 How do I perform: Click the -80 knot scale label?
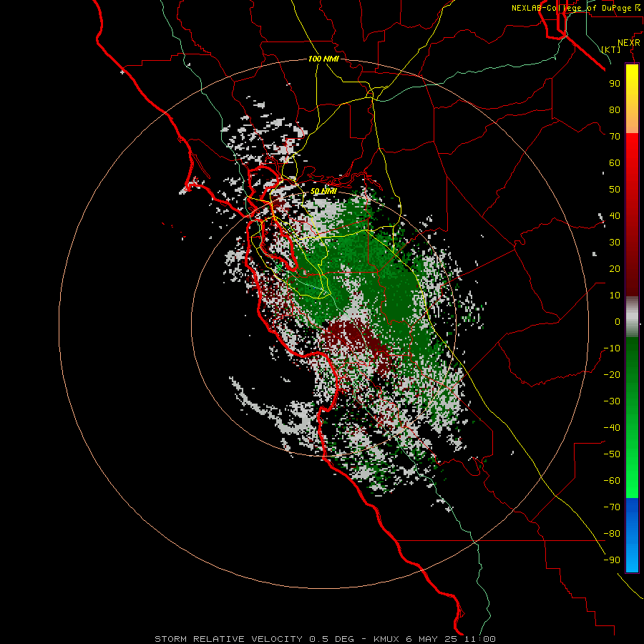click(x=612, y=534)
